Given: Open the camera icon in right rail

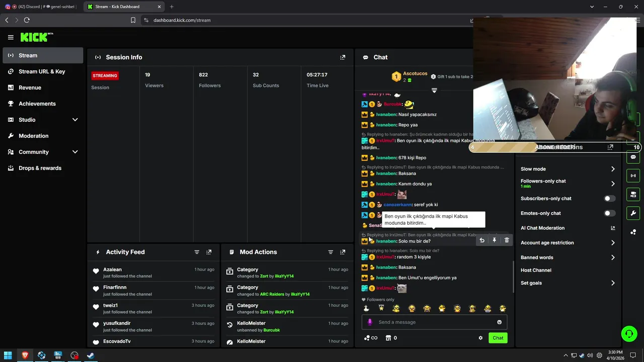Looking at the screenshot, I should (x=633, y=194).
